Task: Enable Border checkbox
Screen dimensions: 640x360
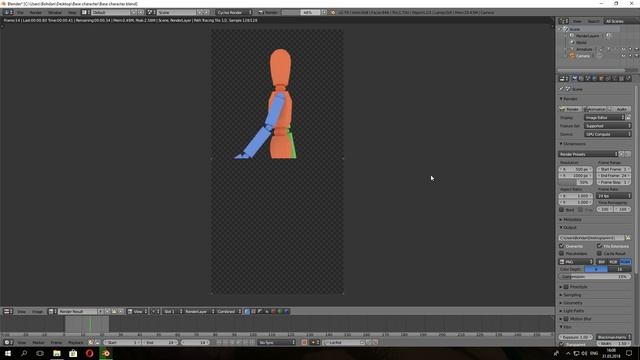Action: [562, 209]
